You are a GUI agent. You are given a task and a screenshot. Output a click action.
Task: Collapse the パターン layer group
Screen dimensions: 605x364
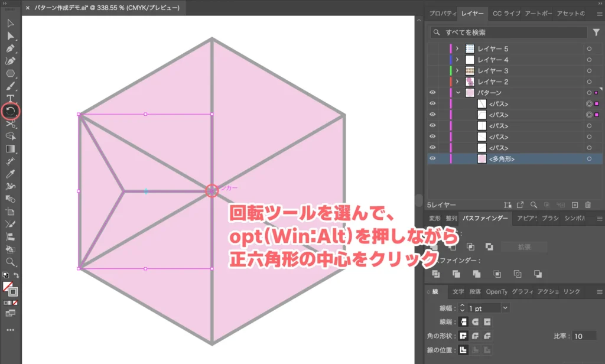pyautogui.click(x=458, y=92)
